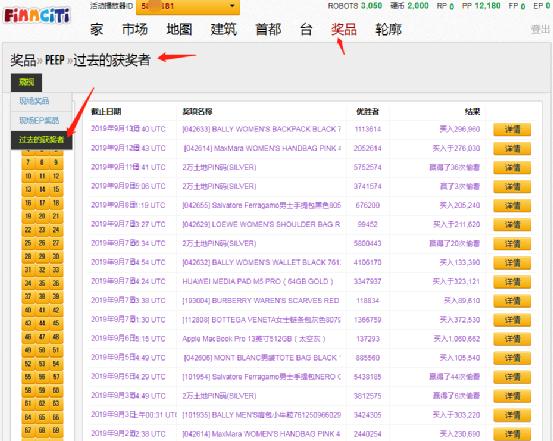The image size is (553, 441).
Task: Click 详情 for MONT BLANC TOTE BAG row
Action: pyautogui.click(x=512, y=358)
